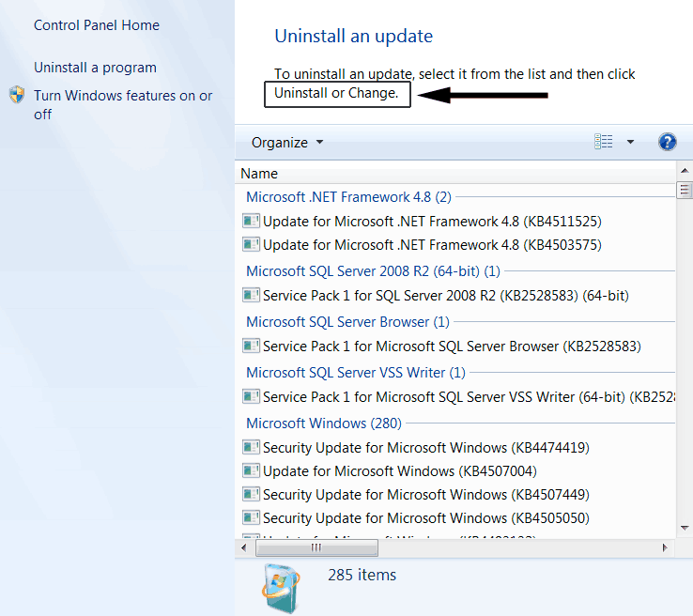The image size is (693, 616).
Task: Select Security Update for Microsoft Windows (KB4507449)
Action: (426, 495)
